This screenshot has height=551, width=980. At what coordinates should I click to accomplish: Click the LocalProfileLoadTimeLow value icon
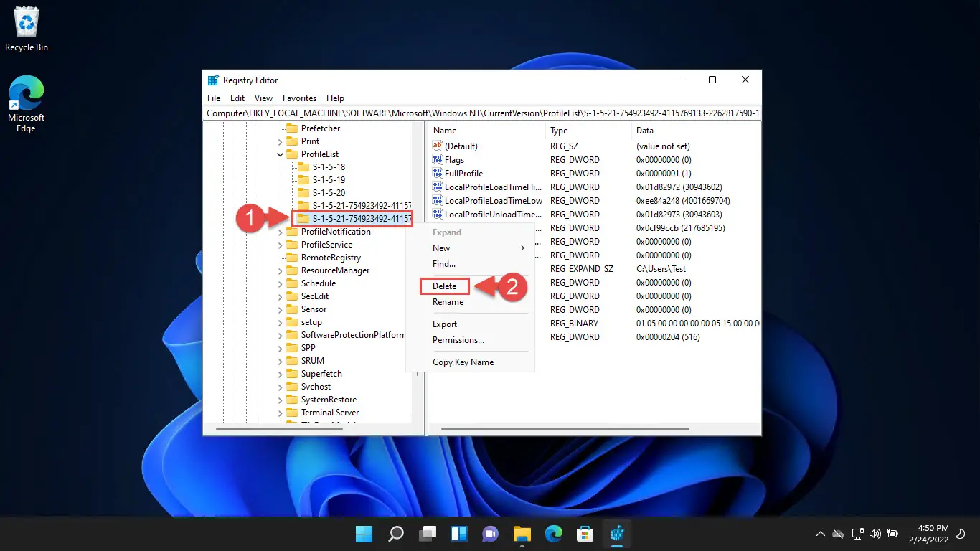point(438,201)
